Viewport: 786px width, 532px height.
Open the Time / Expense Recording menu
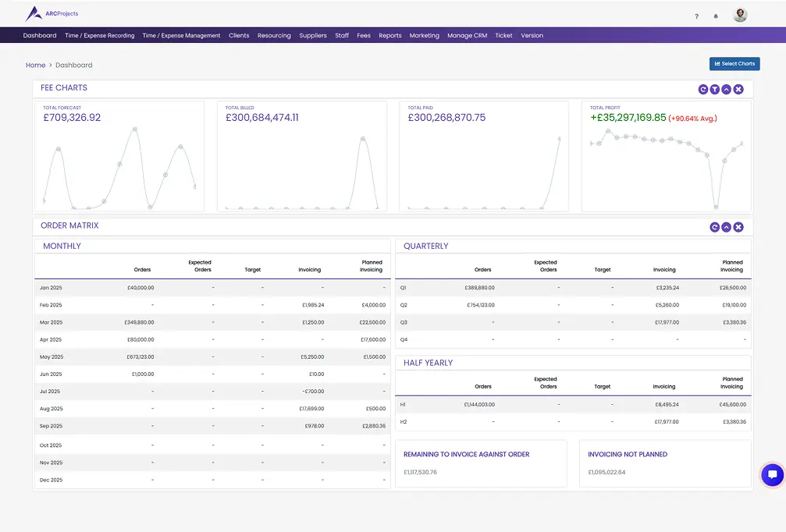tap(99, 35)
